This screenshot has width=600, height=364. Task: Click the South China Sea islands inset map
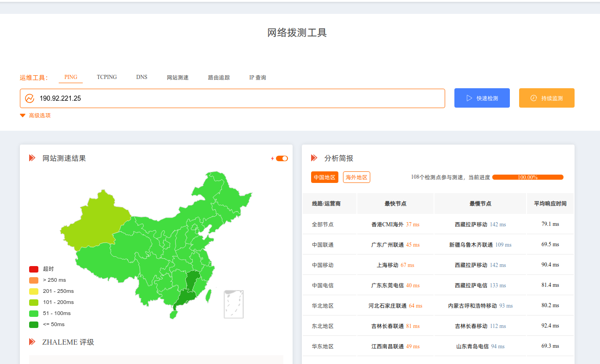click(x=233, y=304)
